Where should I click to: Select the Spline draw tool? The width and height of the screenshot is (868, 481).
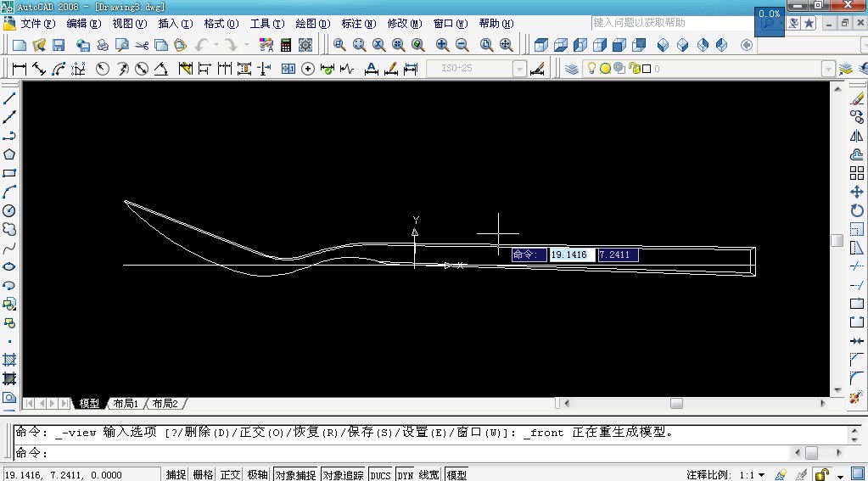click(x=9, y=248)
